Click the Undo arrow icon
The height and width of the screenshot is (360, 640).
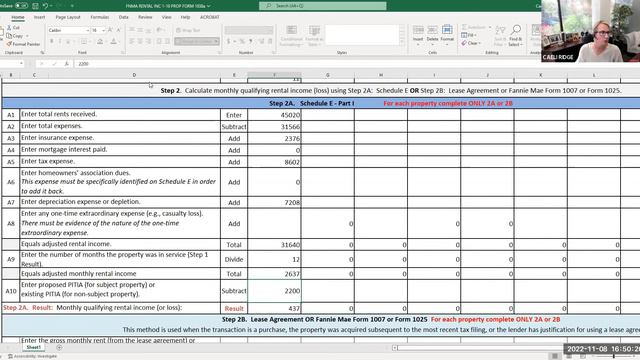tap(45, 6)
